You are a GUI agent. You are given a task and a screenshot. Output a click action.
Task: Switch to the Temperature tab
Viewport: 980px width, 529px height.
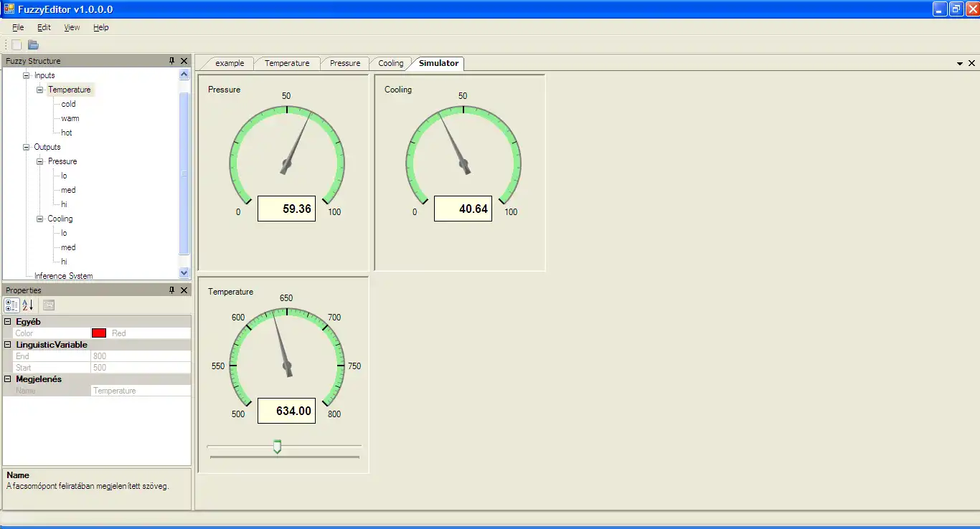pos(287,63)
